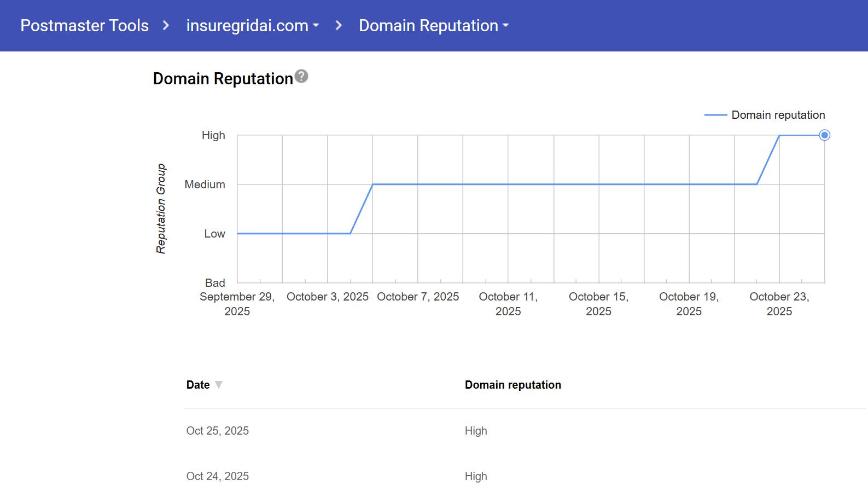
Task: Expand the Domain Reputation dashboard dropdown in header
Action: point(433,26)
